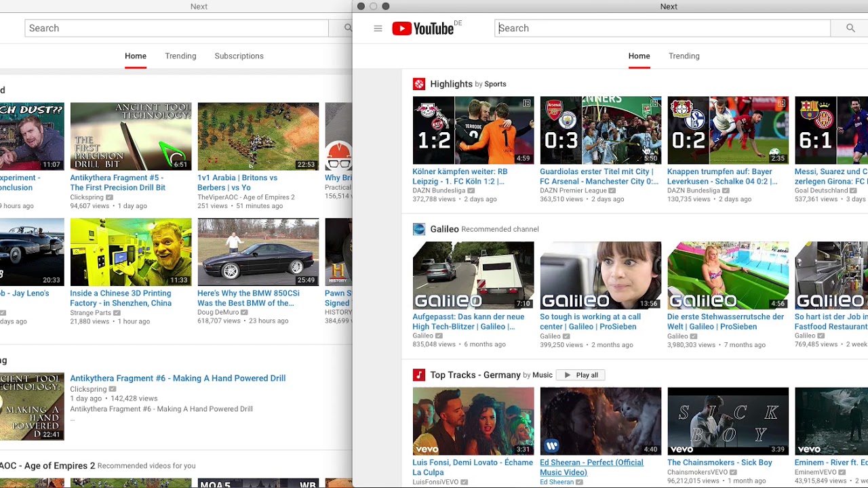Viewport: 868px width, 488px height.
Task: Click the Galileo call center 13:56 thumbnail
Action: pos(601,275)
